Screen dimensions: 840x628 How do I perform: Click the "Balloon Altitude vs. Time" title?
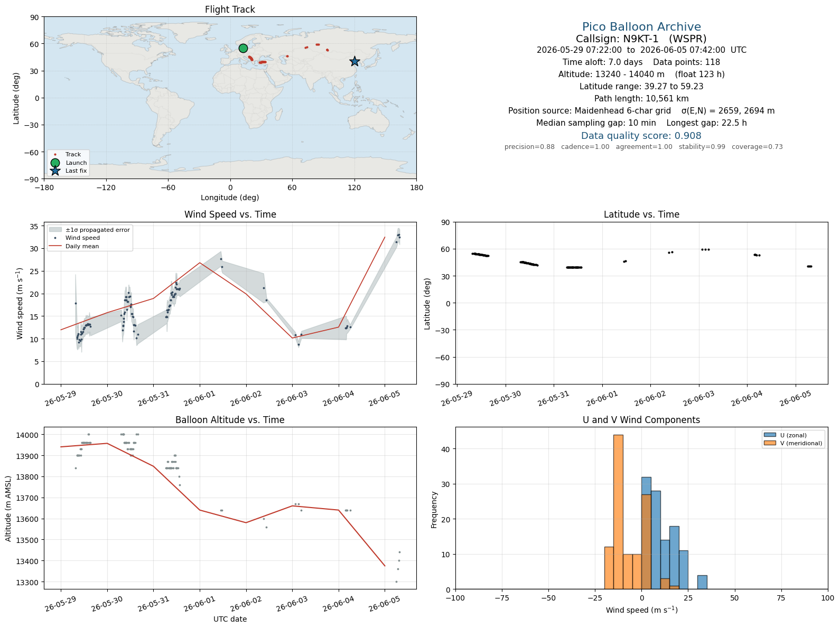(230, 420)
